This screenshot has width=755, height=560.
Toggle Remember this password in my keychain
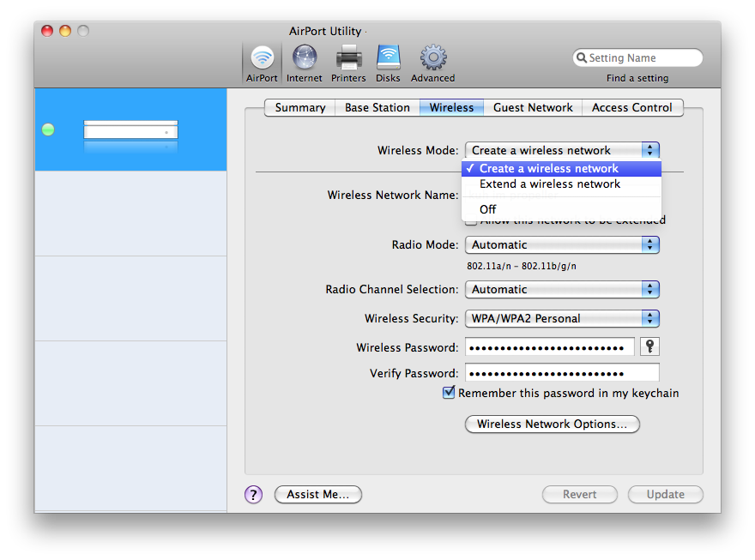click(x=448, y=393)
